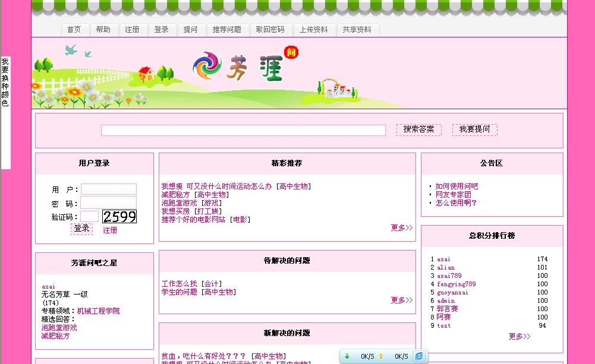Image resolution: width=595 pixels, height=364 pixels.
Task: Click the 芳涯 swirl logo icon
Action: coord(207,65)
